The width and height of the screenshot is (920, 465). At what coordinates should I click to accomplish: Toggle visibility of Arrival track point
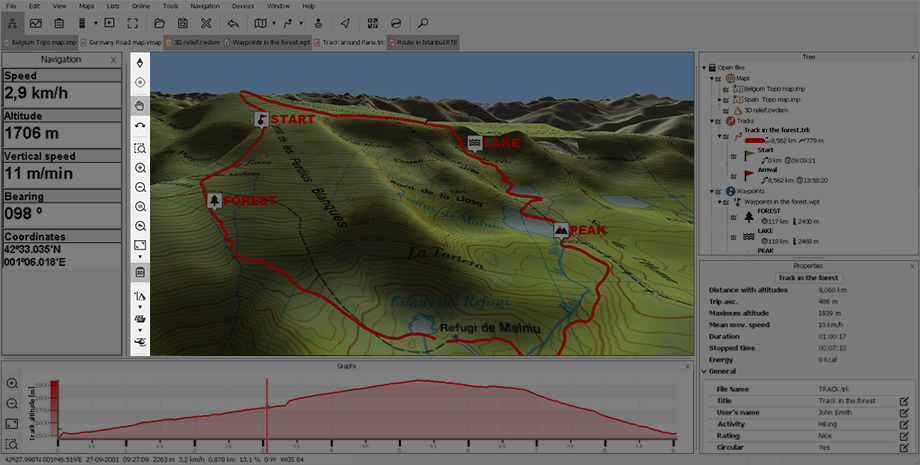(735, 175)
